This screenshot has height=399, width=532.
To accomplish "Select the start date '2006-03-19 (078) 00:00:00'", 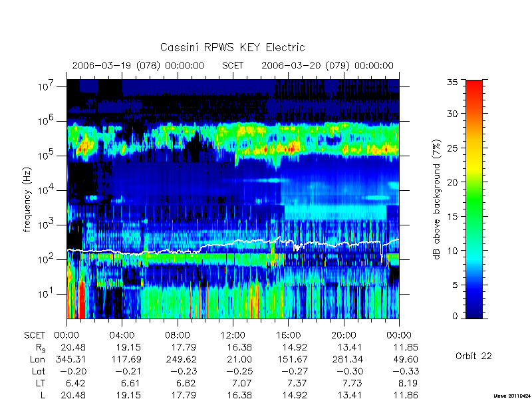I will [138, 65].
